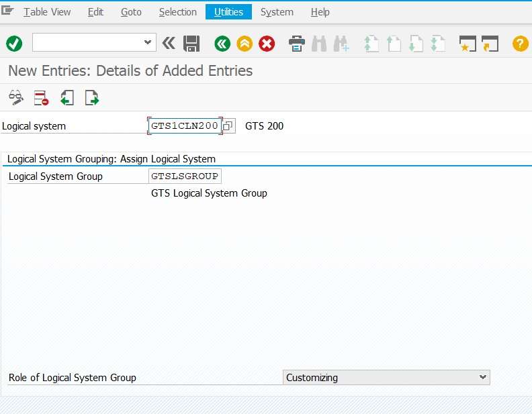The image size is (532, 414).
Task: Click the generate shortcut icon
Action: pos(490,44)
